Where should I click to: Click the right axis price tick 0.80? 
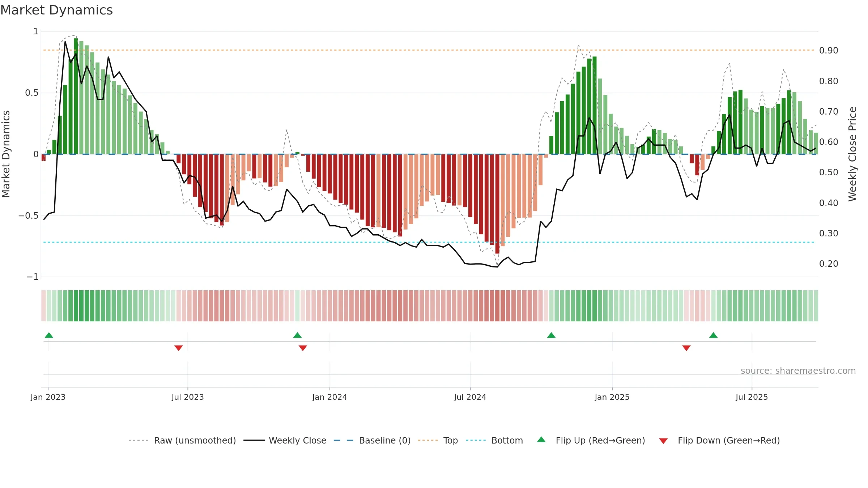click(x=829, y=81)
